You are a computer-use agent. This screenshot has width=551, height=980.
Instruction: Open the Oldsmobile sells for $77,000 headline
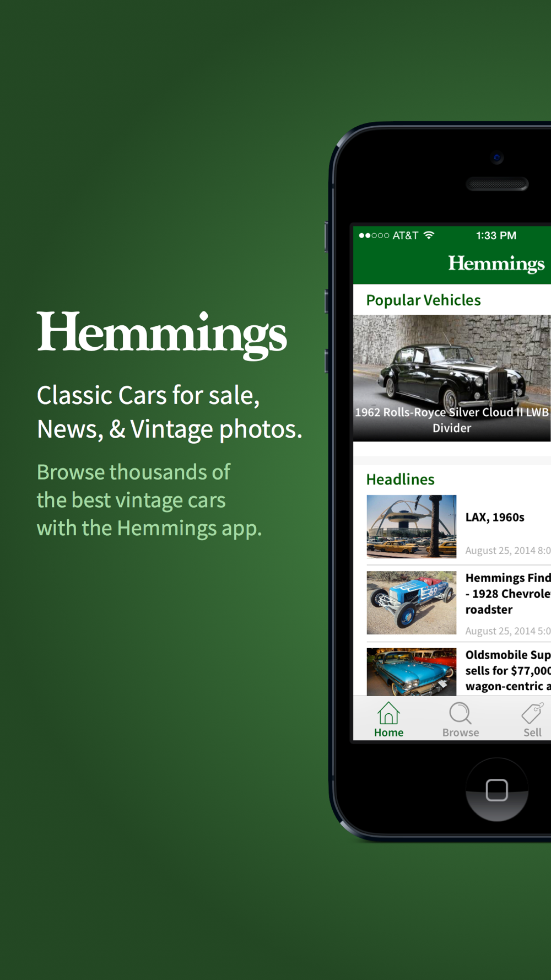pyautogui.click(x=508, y=670)
